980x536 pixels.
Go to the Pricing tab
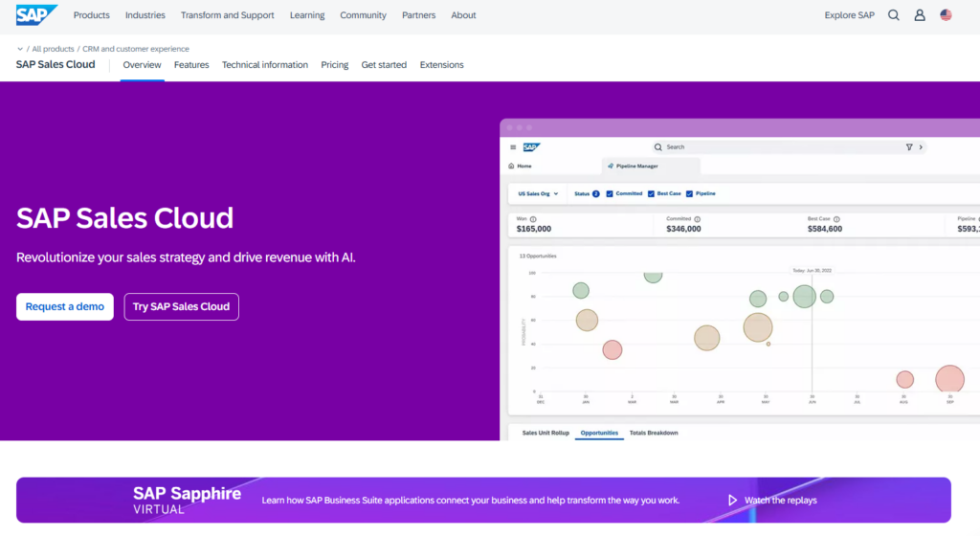tap(334, 65)
